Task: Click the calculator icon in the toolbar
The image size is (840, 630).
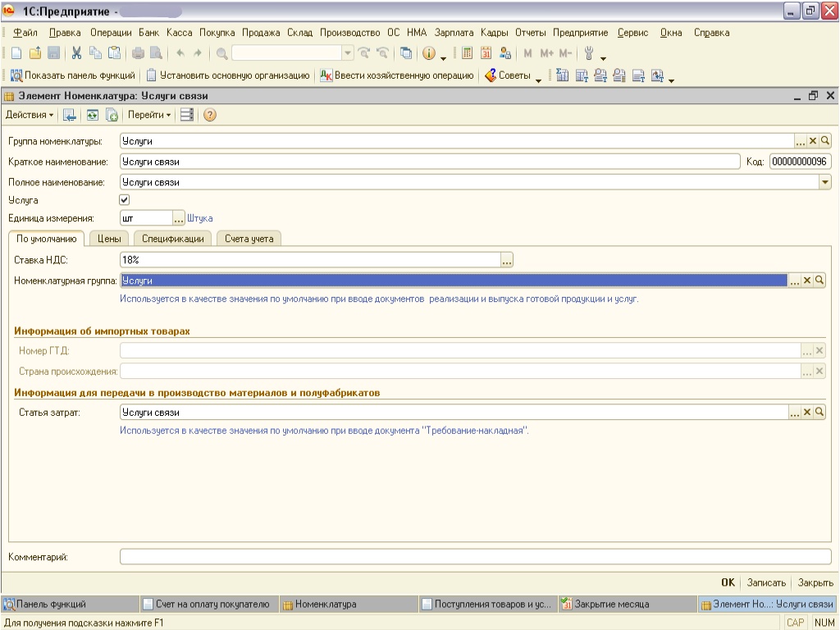Action: [x=467, y=53]
